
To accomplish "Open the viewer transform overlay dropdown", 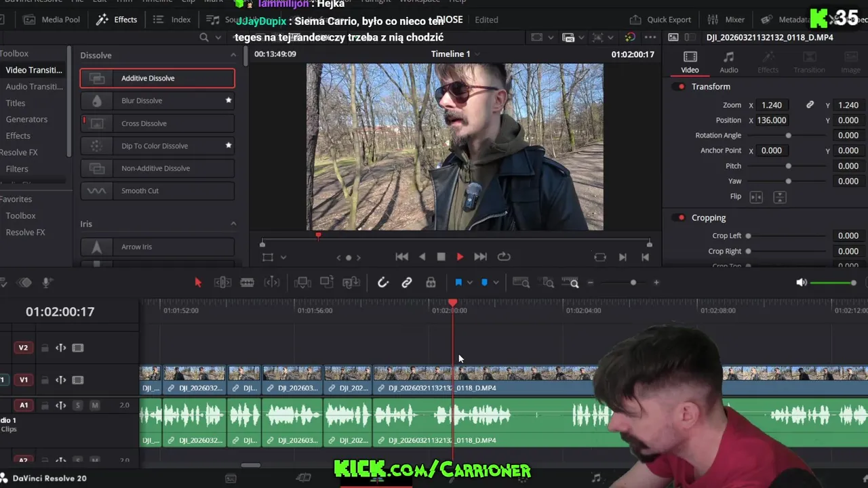I will click(x=283, y=258).
